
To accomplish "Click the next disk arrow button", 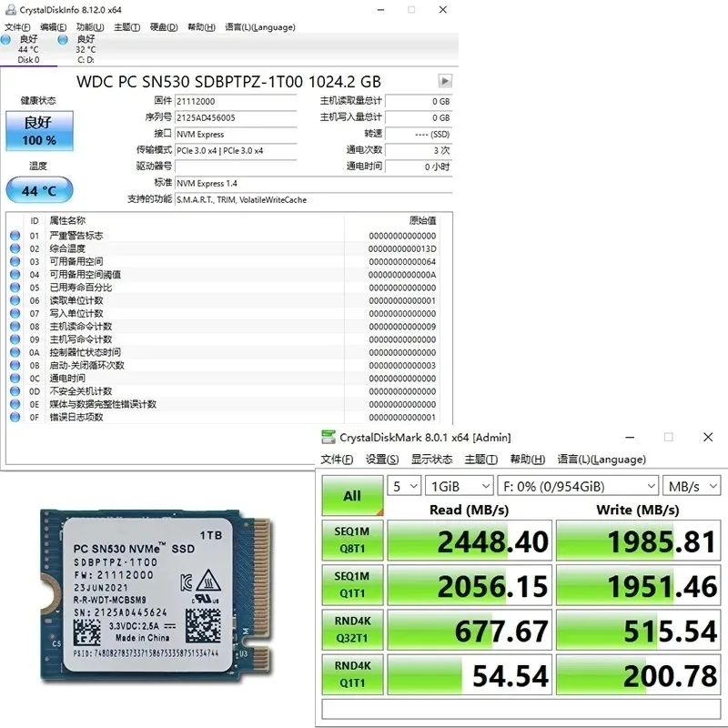I will 445,81.
